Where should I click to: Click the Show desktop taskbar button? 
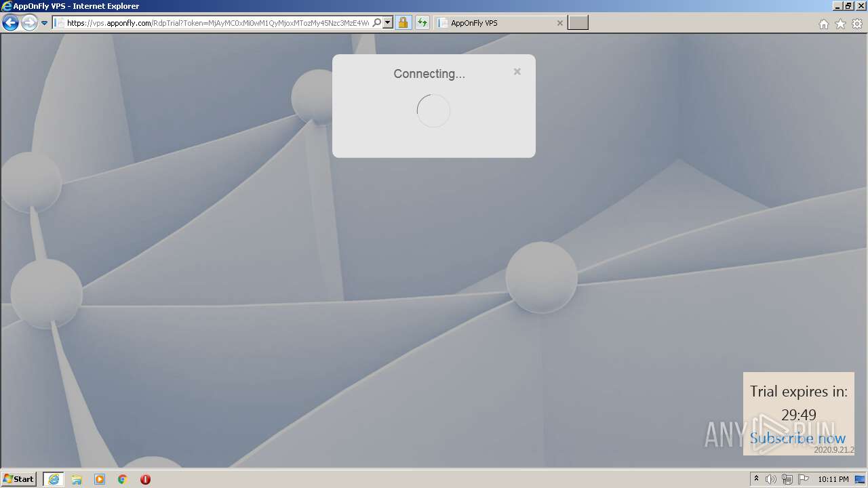coord(860,479)
